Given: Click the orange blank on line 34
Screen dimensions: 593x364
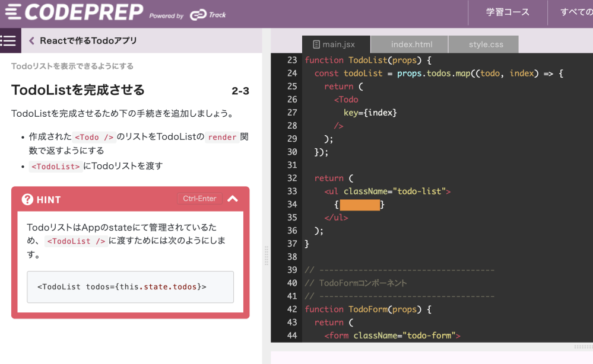Looking at the screenshot, I should (360, 205).
